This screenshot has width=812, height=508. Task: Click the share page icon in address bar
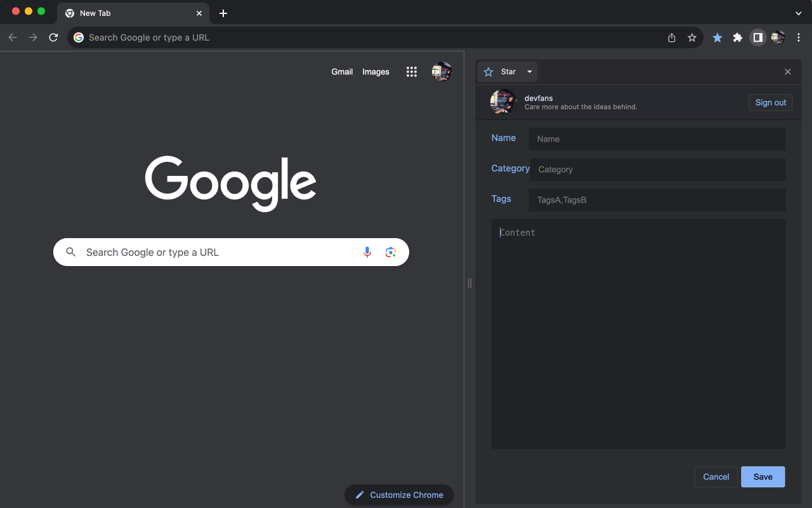(x=672, y=37)
